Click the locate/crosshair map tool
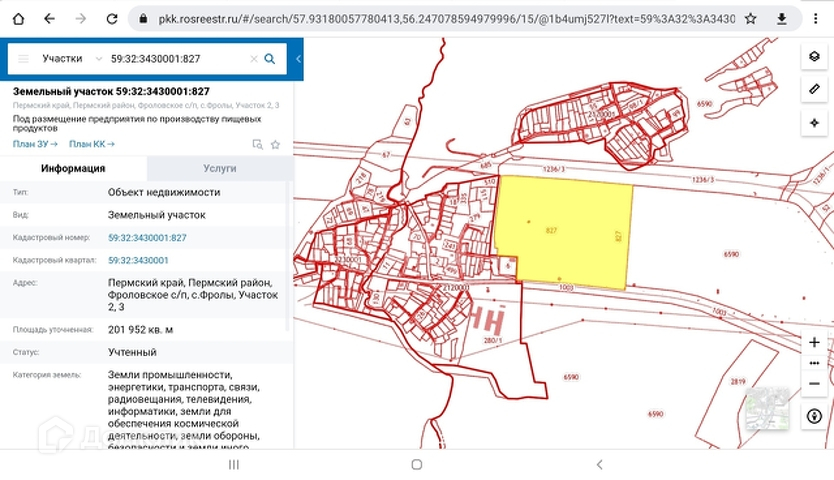The image size is (834, 480). [x=814, y=122]
